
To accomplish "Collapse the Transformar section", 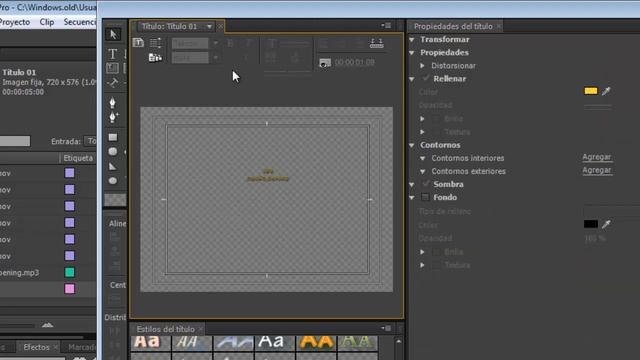I will click(412, 40).
